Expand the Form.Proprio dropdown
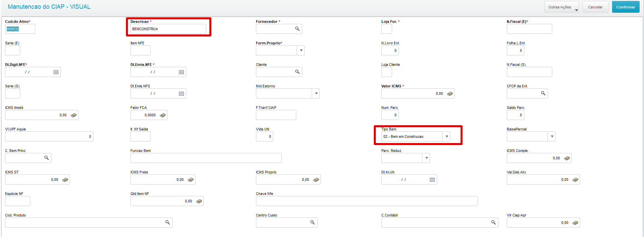Image resolution: width=644 pixels, height=237 pixels. pos(301,50)
